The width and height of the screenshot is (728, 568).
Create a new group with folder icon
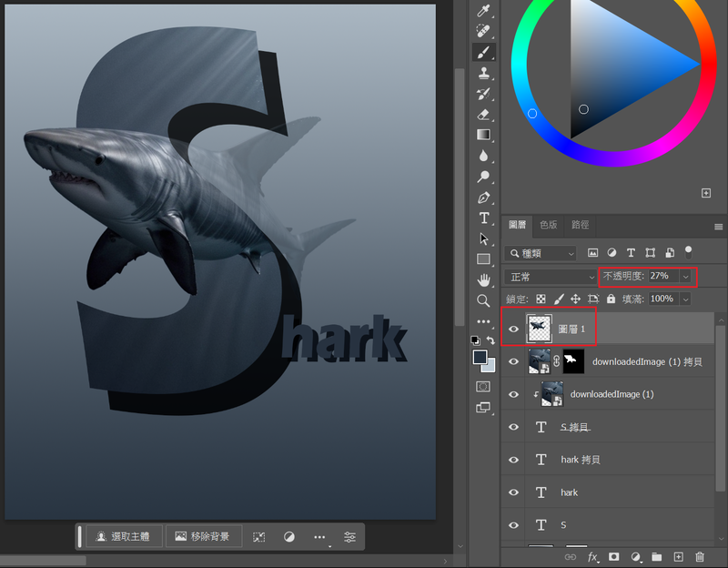[656, 556]
